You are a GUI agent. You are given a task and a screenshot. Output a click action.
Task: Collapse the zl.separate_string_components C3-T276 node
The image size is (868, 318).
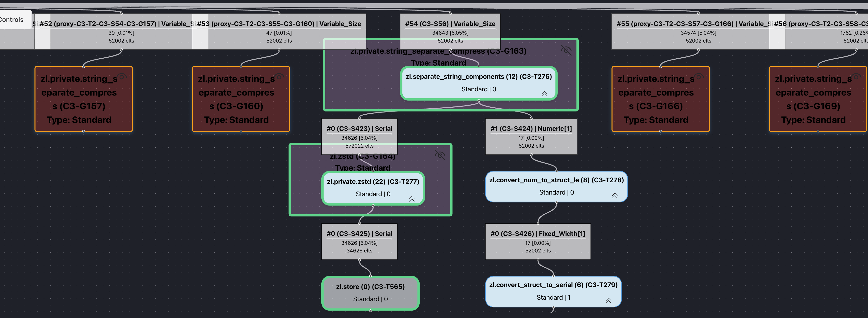(x=544, y=94)
